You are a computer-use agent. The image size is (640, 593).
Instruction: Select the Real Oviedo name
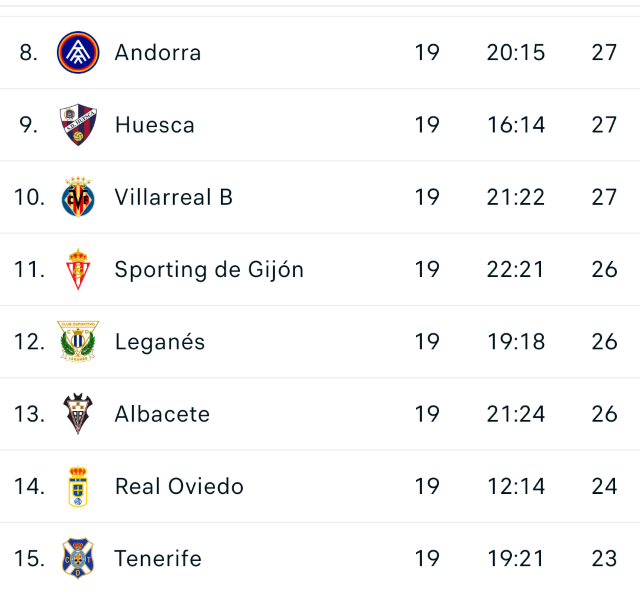click(x=179, y=486)
